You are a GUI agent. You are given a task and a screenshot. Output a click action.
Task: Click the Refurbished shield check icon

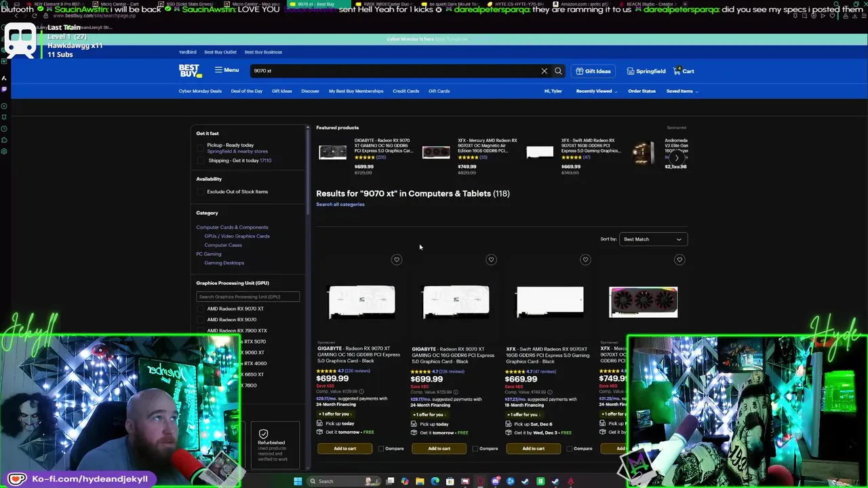tap(263, 434)
